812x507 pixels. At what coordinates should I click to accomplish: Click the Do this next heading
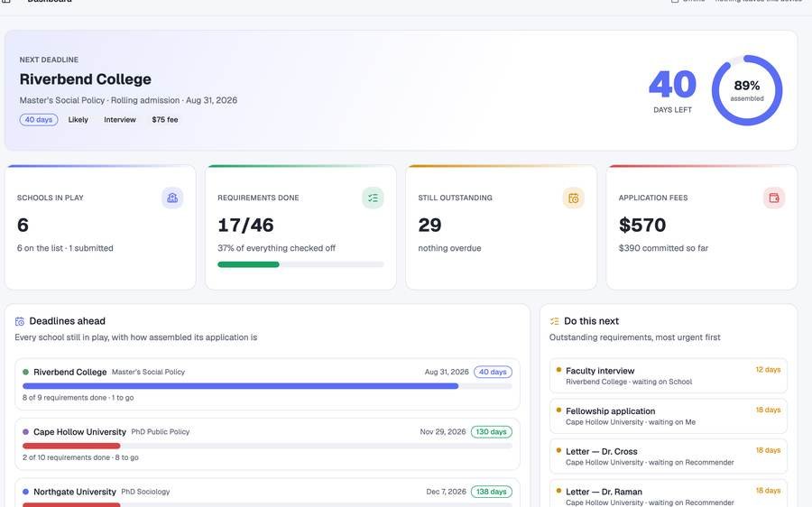pyautogui.click(x=591, y=321)
